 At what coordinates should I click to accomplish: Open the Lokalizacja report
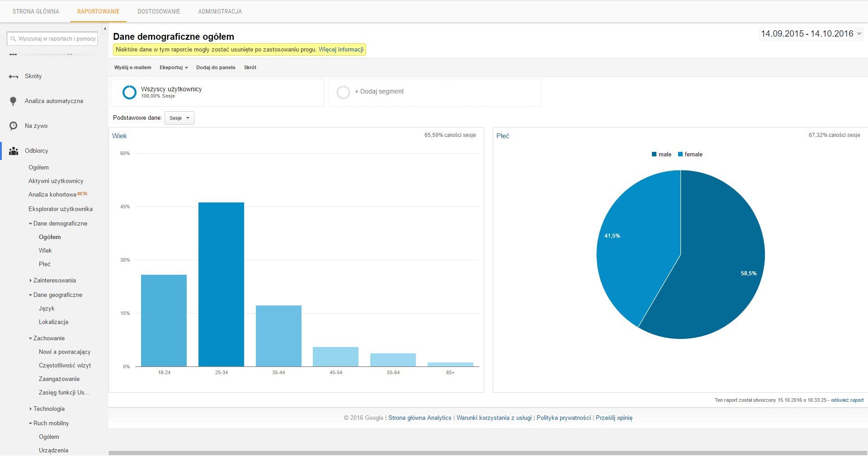point(53,322)
